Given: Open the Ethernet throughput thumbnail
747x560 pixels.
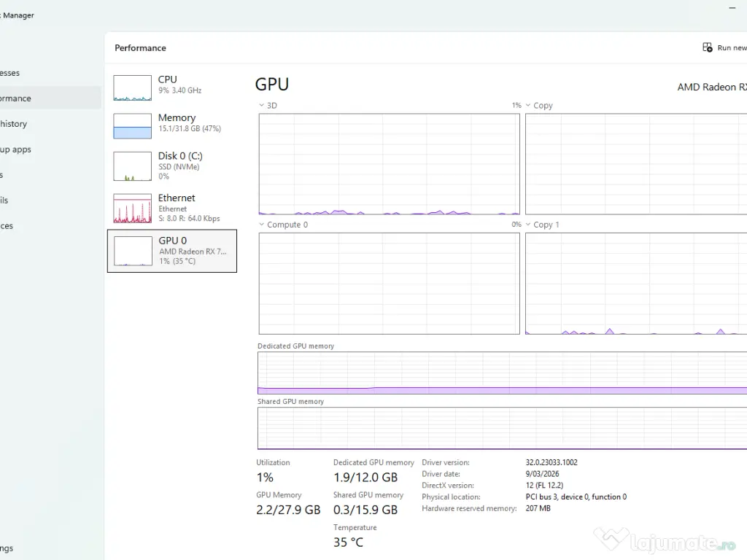Looking at the screenshot, I should (x=132, y=209).
